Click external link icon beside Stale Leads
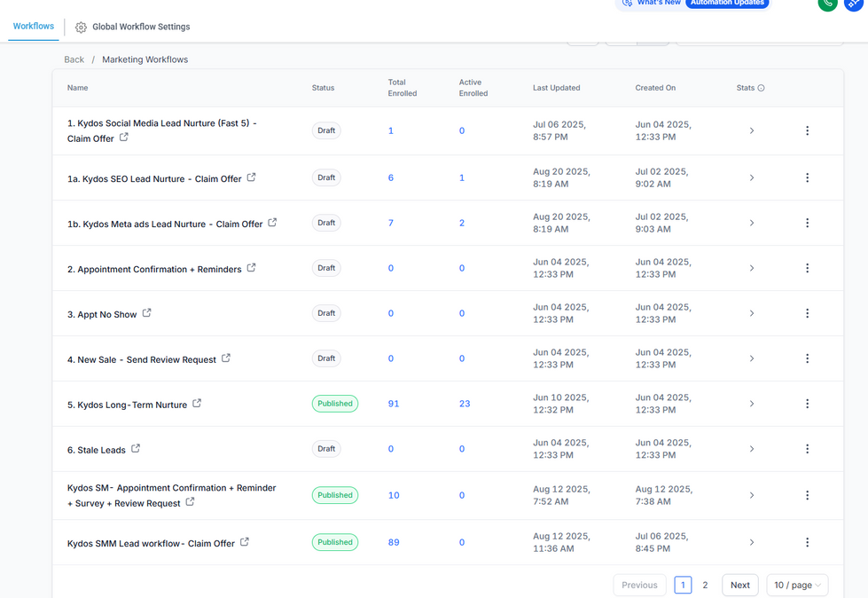This screenshot has height=598, width=868. click(x=136, y=449)
